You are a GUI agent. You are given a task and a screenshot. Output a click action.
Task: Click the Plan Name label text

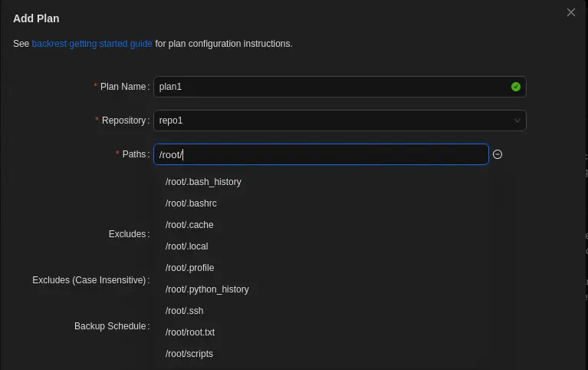pos(123,87)
